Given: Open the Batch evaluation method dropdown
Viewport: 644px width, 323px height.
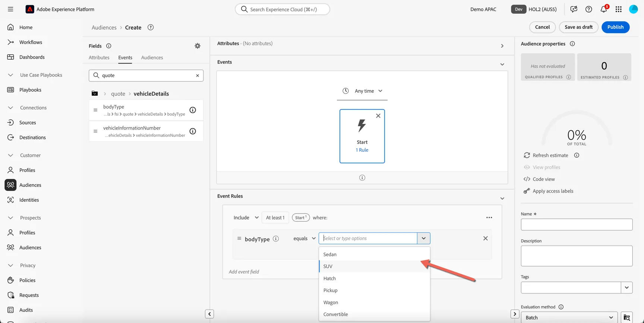Looking at the screenshot, I should 569,317.
